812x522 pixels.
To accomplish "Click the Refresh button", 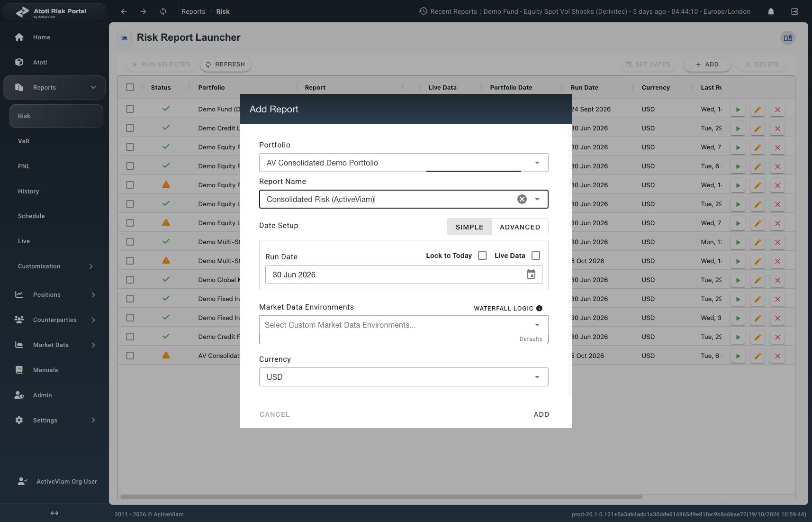I will pos(226,64).
